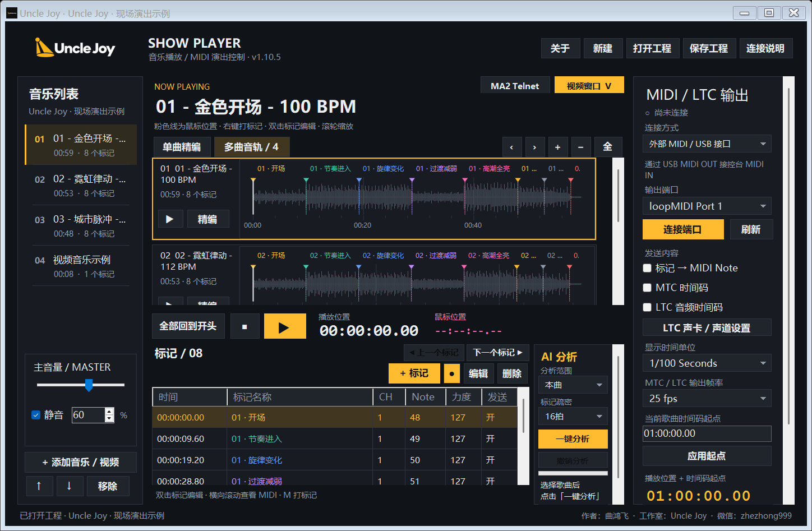Switch to the 多曲音轨 / 4 tab

point(252,147)
